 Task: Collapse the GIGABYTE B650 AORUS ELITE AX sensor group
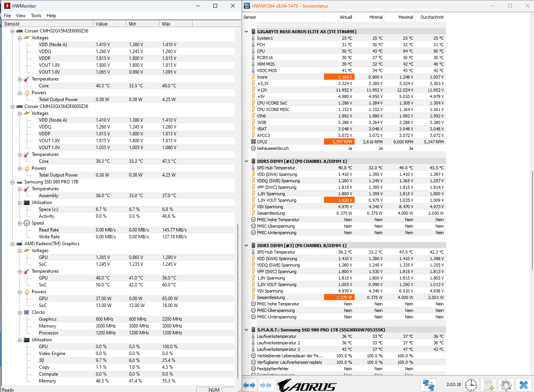click(x=247, y=32)
